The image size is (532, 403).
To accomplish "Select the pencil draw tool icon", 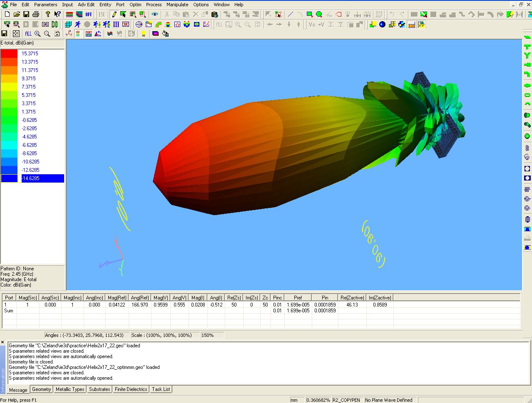I will click(x=114, y=15).
